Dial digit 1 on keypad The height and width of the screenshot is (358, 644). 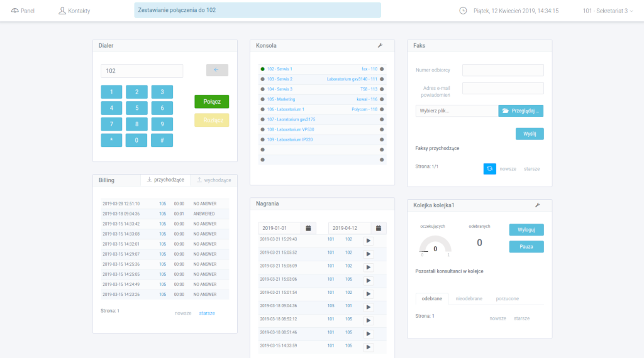click(x=111, y=92)
